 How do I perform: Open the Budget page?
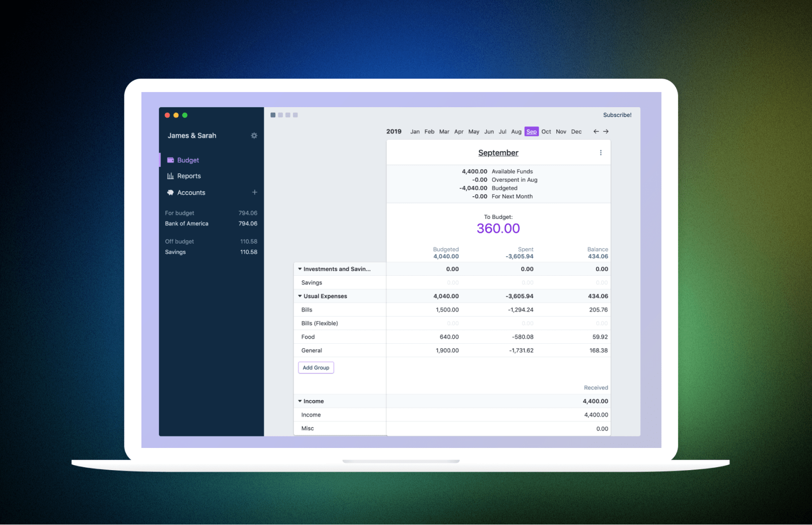click(188, 160)
